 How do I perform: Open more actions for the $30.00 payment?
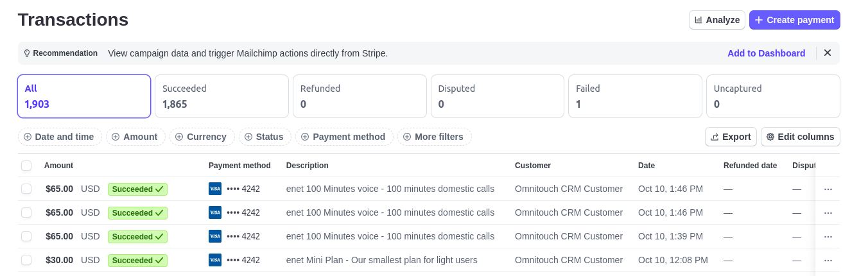pyautogui.click(x=828, y=260)
